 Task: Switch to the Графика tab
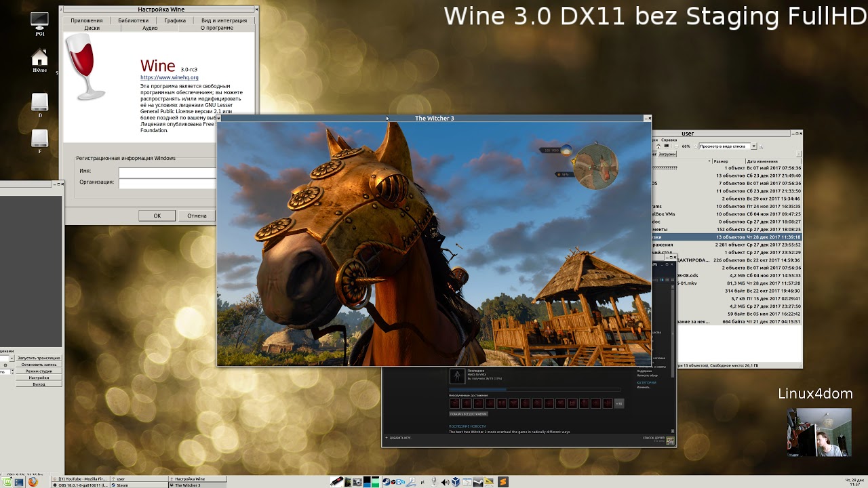(175, 20)
